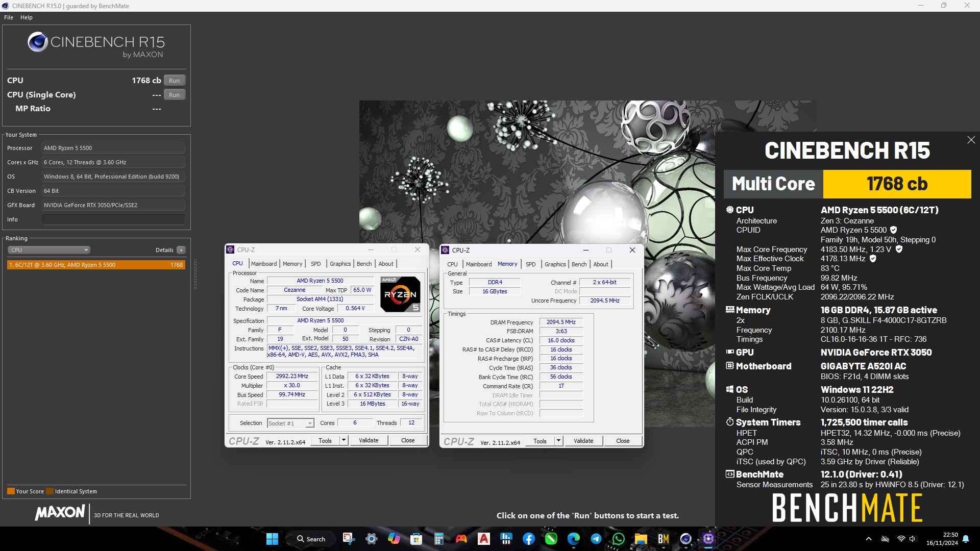Switch to CPU tab in right CPU-Z window
Image resolution: width=980 pixels, height=551 pixels.
tap(453, 264)
